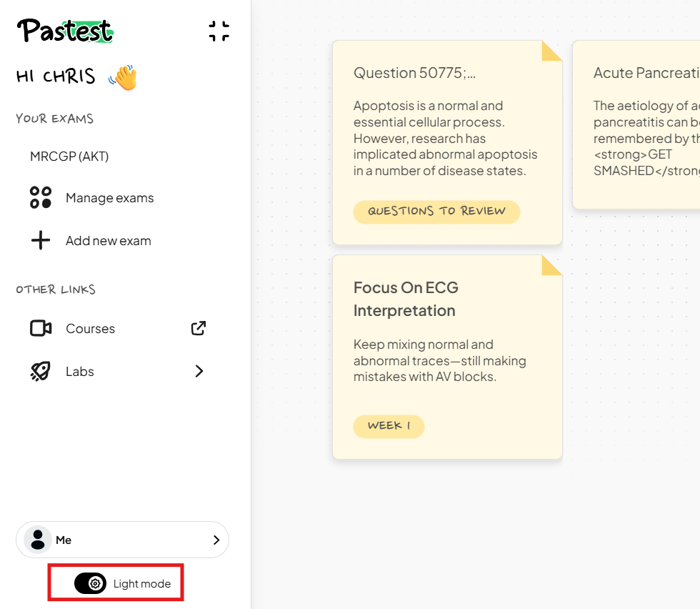The image size is (700, 609).
Task: Click the waving hand emoji
Action: 123,77
